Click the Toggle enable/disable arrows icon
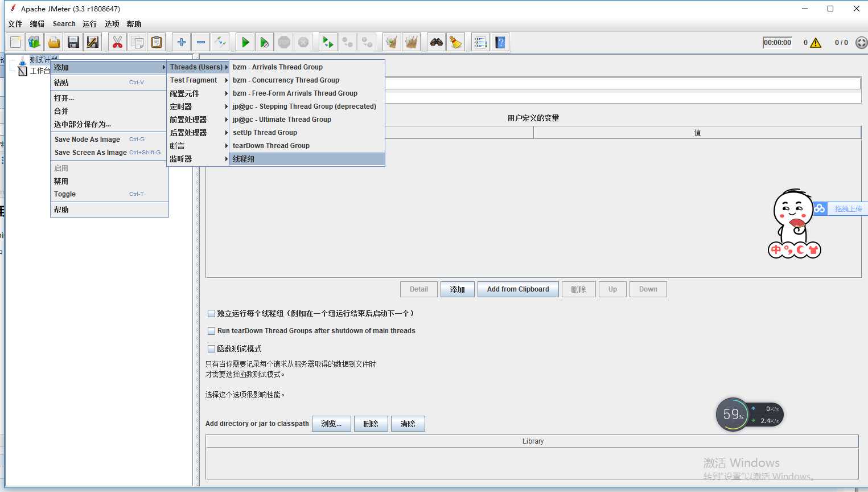Image resolution: width=868 pixels, height=492 pixels. click(220, 42)
